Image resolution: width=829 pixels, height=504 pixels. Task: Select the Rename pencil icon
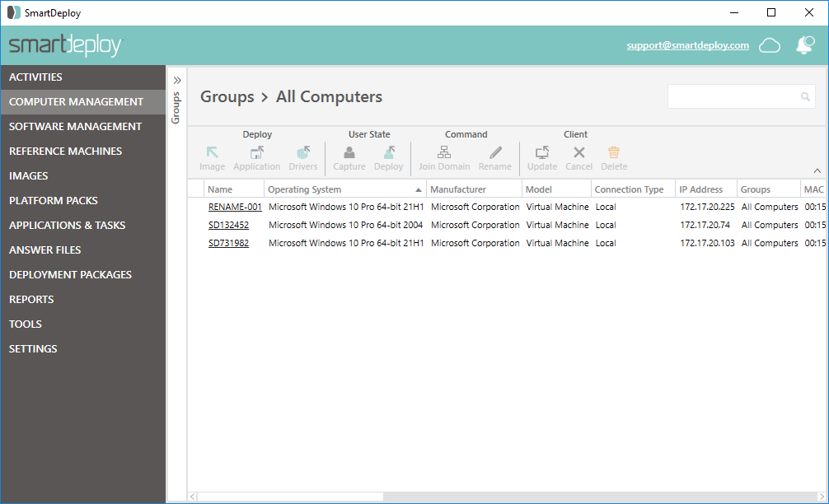[495, 153]
